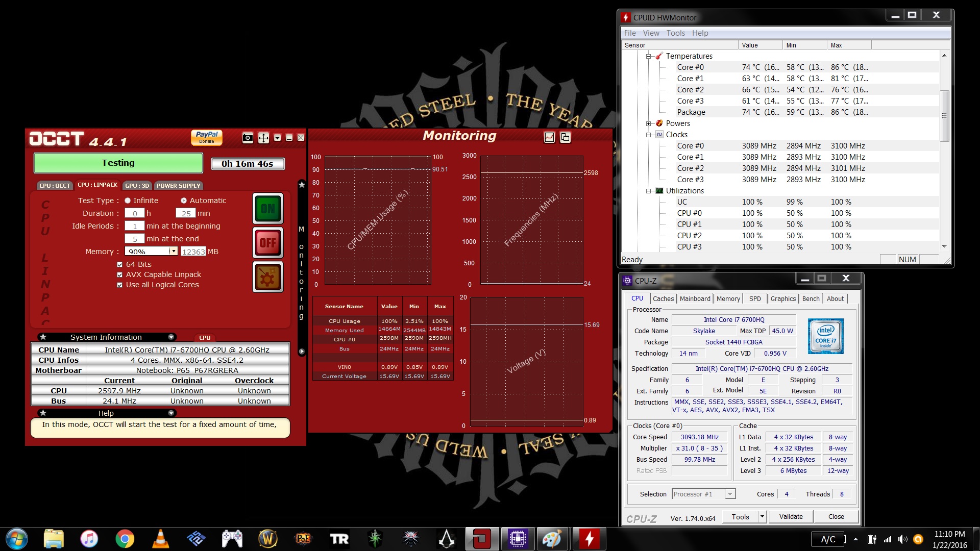Viewport: 980px width, 551px height.
Task: Click the red OFF button in OCCT
Action: pos(267,243)
